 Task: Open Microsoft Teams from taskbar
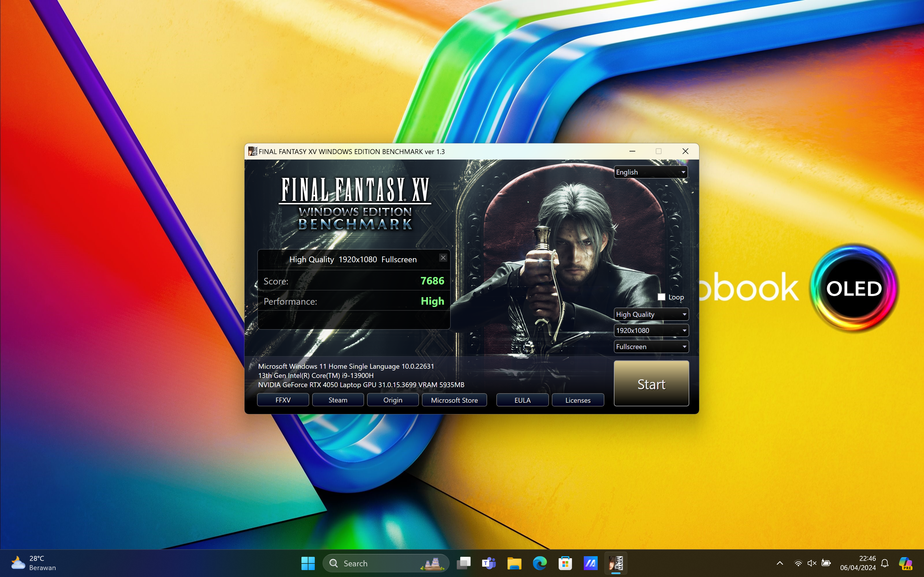click(x=489, y=563)
